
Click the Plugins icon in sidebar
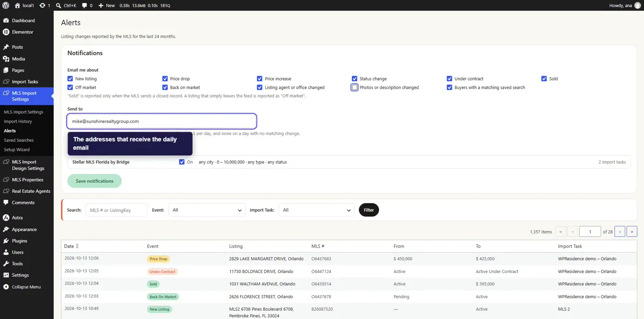(6, 241)
